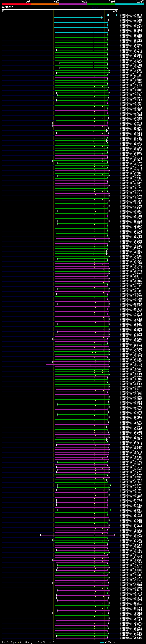Select the UniRef100_A2X2T2 label
146x644 pixels.
(x=131, y=389)
